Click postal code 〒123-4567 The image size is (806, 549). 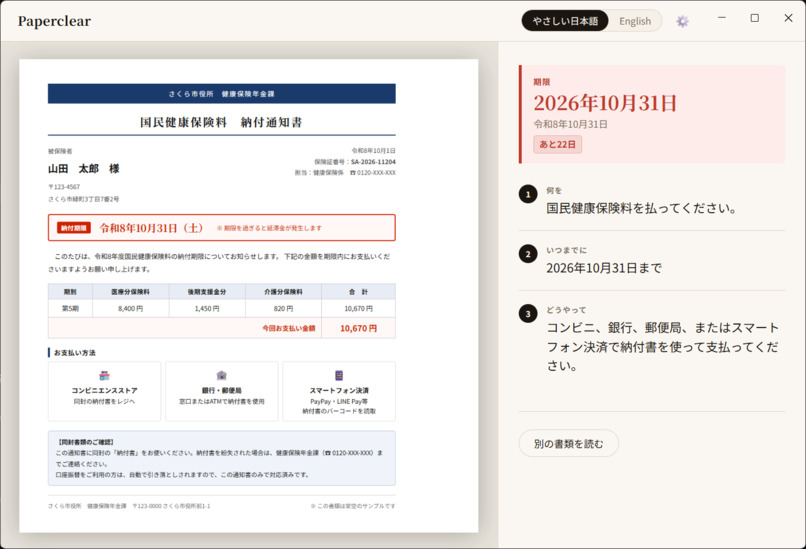pyautogui.click(x=64, y=187)
